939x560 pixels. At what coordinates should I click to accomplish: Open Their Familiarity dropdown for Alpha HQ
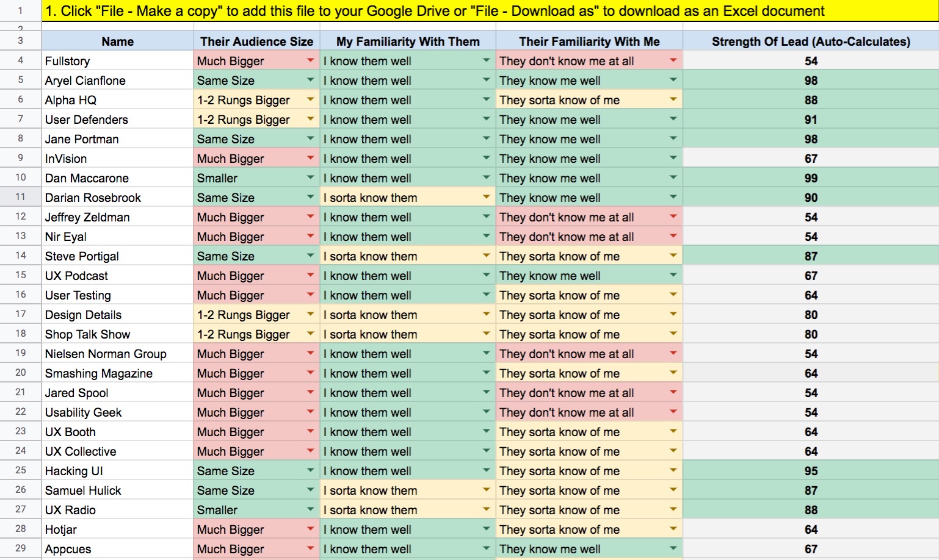673,99
